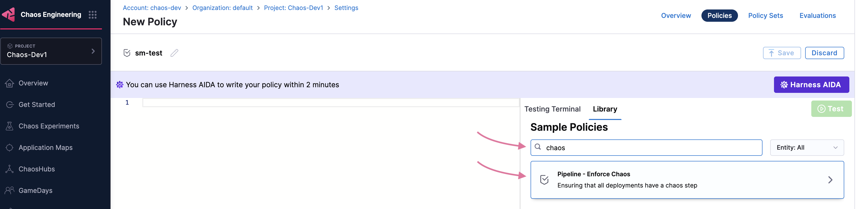868x209 pixels.
Task: Open the Policy Sets tab
Action: point(765,16)
